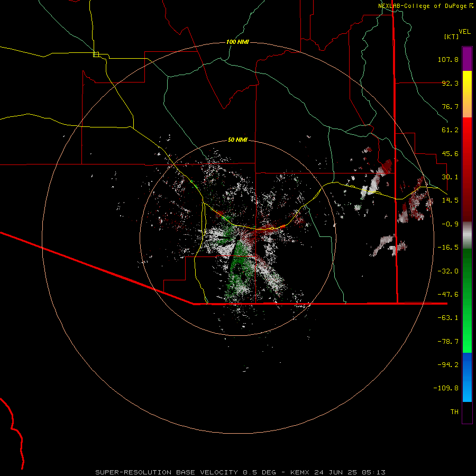Click the small yellow square city marker
This screenshot has height=476, width=476.
(96, 54)
